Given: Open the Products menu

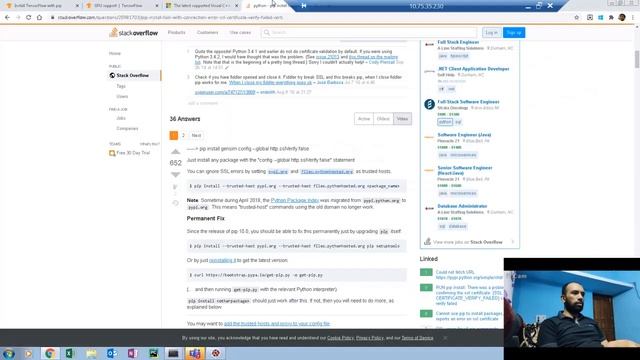Looking at the screenshot, I should coord(176,32).
